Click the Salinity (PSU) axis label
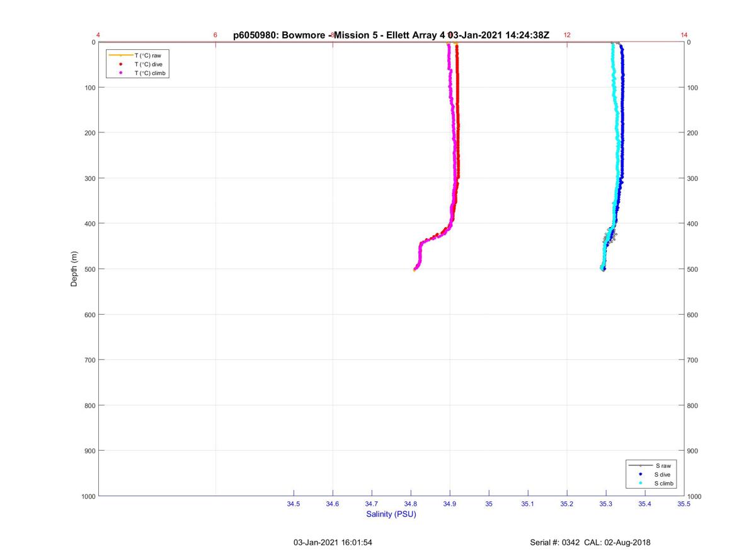The width and height of the screenshot is (756, 558). pos(391,514)
